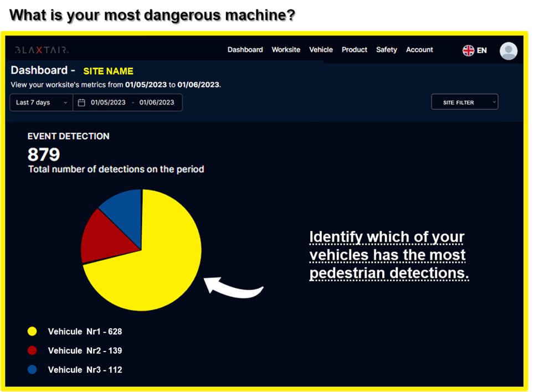Select the Safety navigation link
This screenshot has height=392, width=554.
tap(386, 50)
